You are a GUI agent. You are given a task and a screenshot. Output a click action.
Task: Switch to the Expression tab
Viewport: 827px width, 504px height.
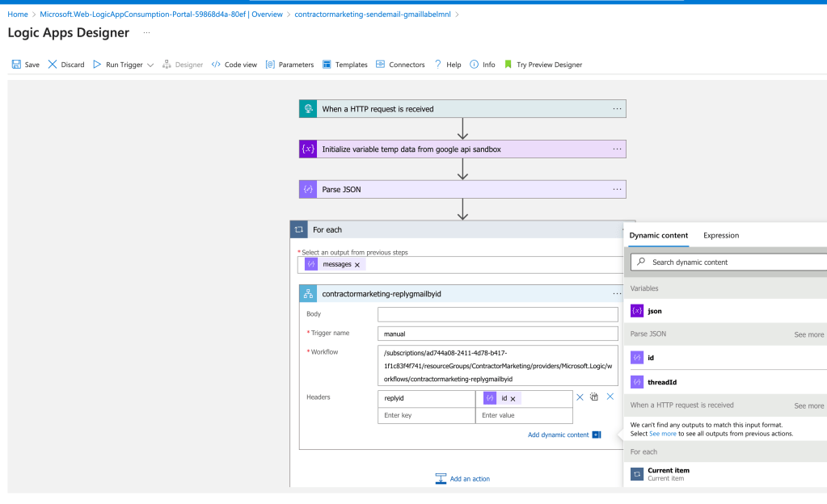(721, 236)
